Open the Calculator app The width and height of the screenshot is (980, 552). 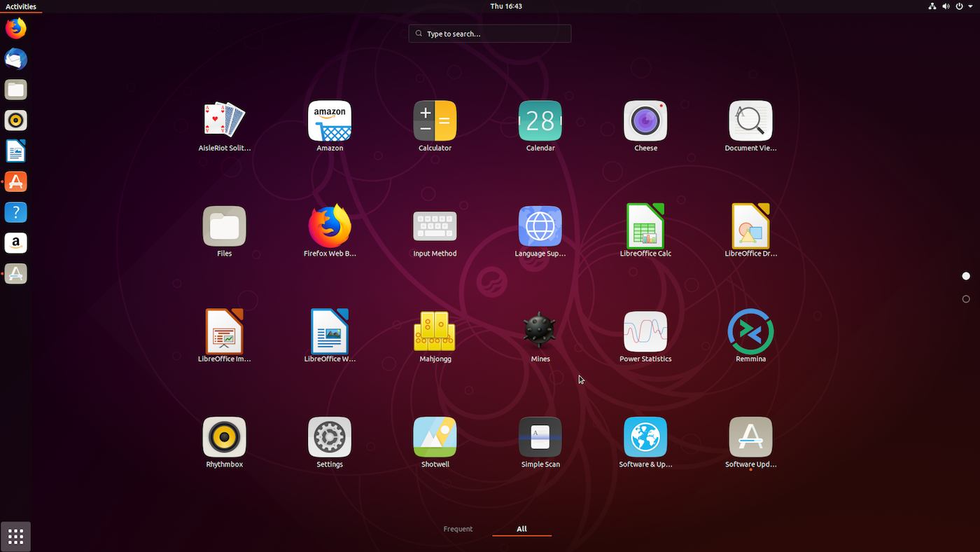[x=435, y=126]
